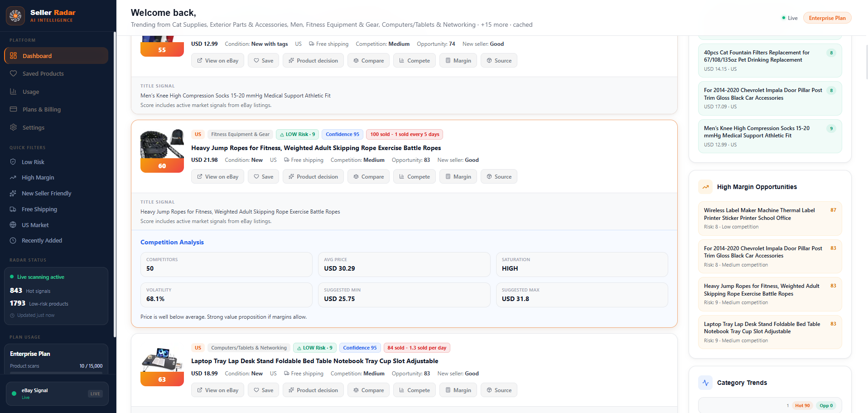Open Margin calculator for Heavy Jump Ropes
Viewport: 868px width, 413px height.
point(458,177)
